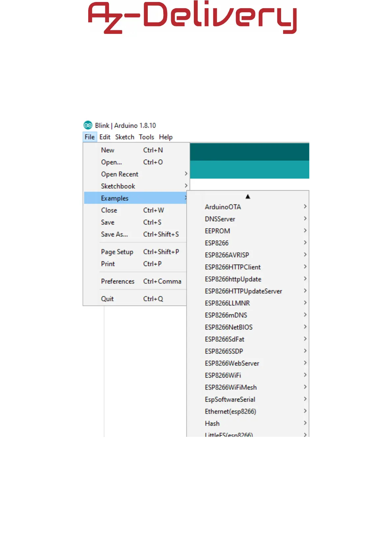Open ESP8266NetBIOS examples entry

[x=248, y=327]
